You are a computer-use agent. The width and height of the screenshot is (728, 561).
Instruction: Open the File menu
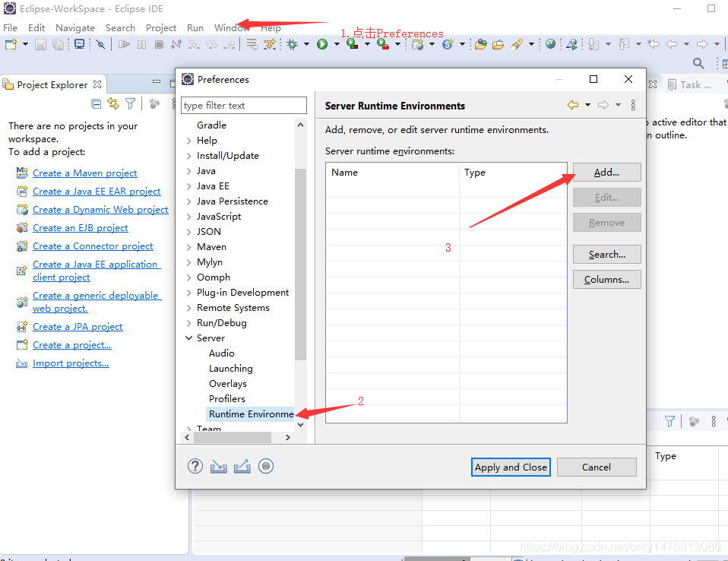point(10,28)
